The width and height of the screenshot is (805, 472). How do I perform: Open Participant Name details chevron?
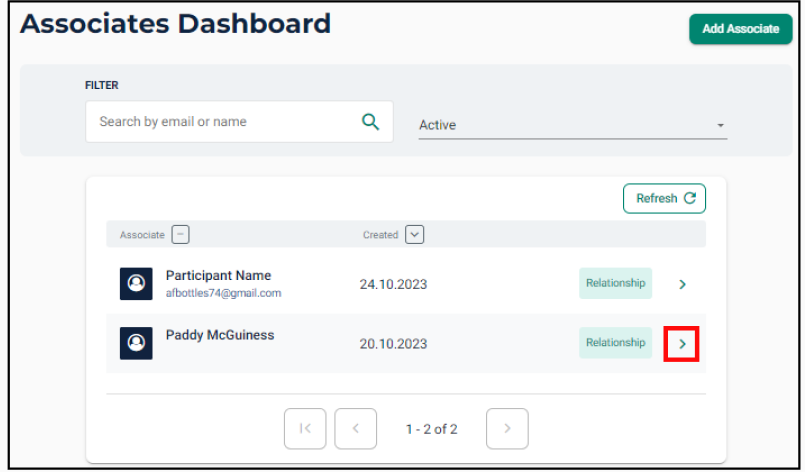coord(682,285)
